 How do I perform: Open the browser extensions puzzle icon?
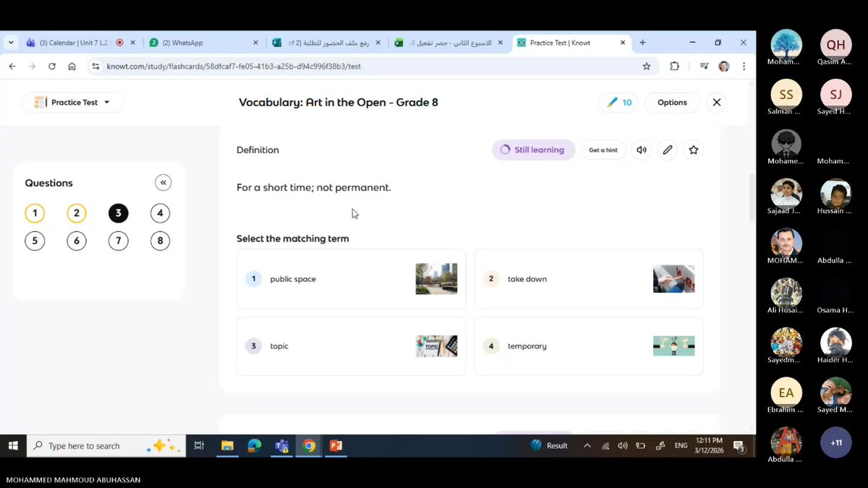tap(674, 66)
